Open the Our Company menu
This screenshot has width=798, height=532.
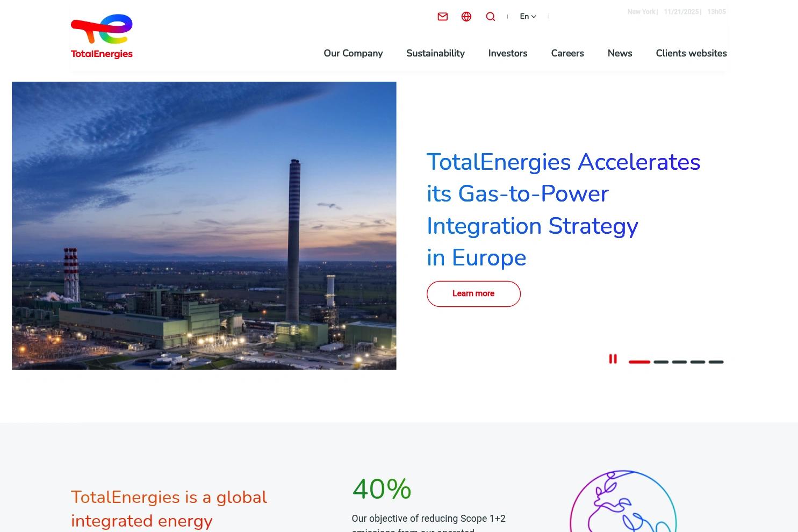pos(353,53)
